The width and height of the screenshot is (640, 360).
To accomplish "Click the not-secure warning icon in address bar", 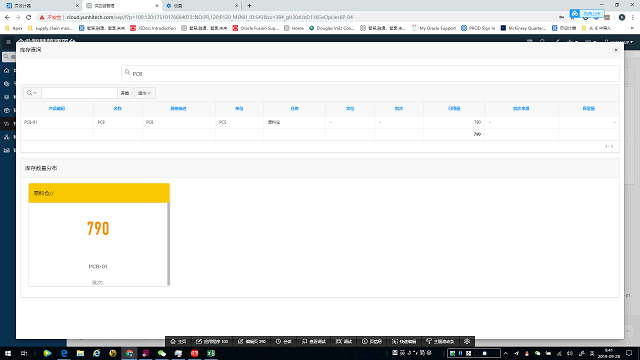I will (42, 17).
